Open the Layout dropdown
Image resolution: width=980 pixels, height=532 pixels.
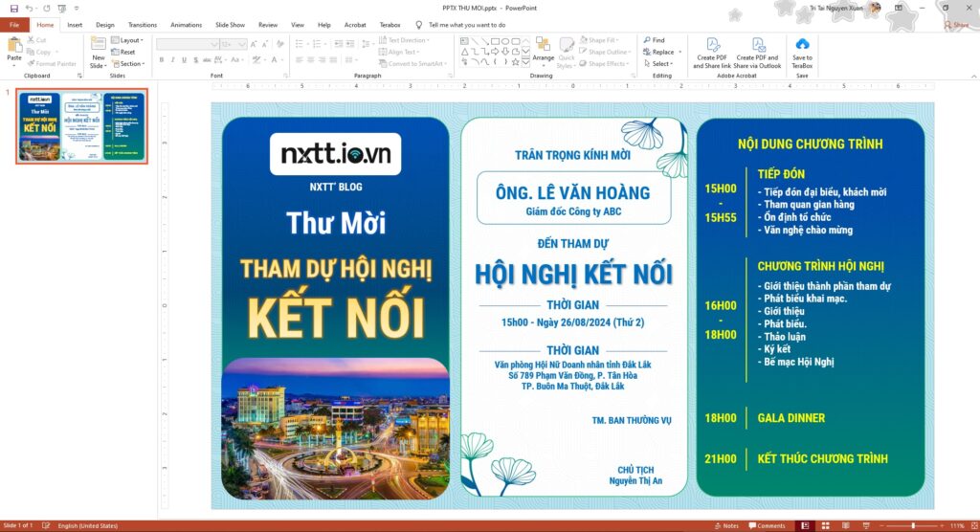[x=127, y=40]
